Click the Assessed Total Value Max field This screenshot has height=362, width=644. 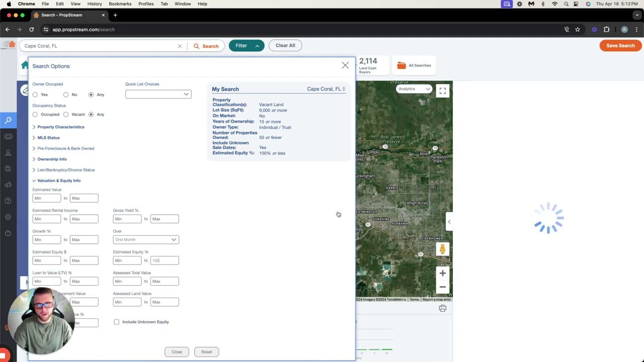165,281
